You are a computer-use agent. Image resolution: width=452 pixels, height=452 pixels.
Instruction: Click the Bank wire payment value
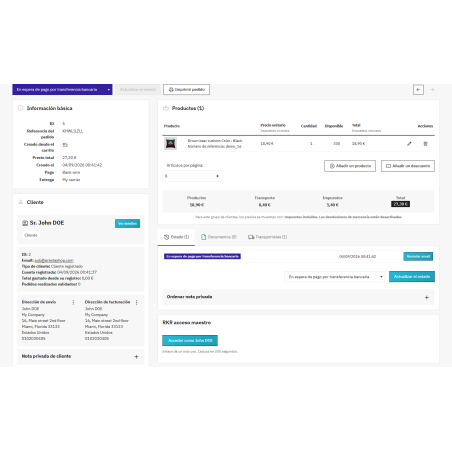[x=71, y=172]
